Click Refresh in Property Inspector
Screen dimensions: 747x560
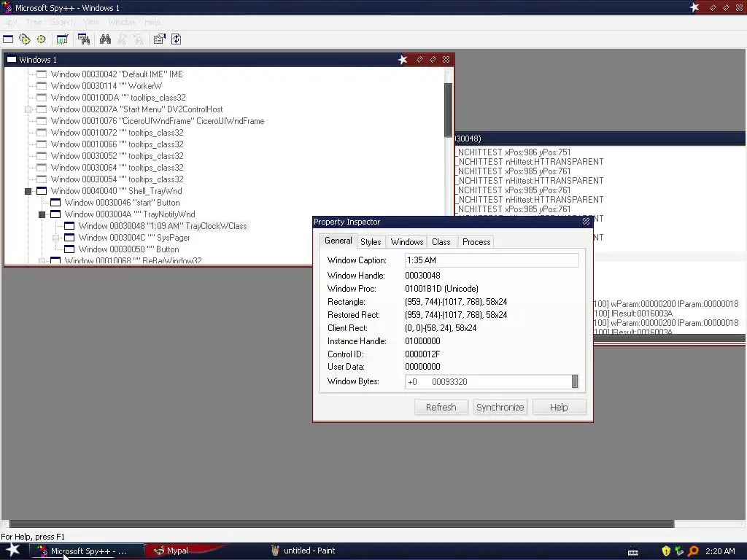(441, 407)
